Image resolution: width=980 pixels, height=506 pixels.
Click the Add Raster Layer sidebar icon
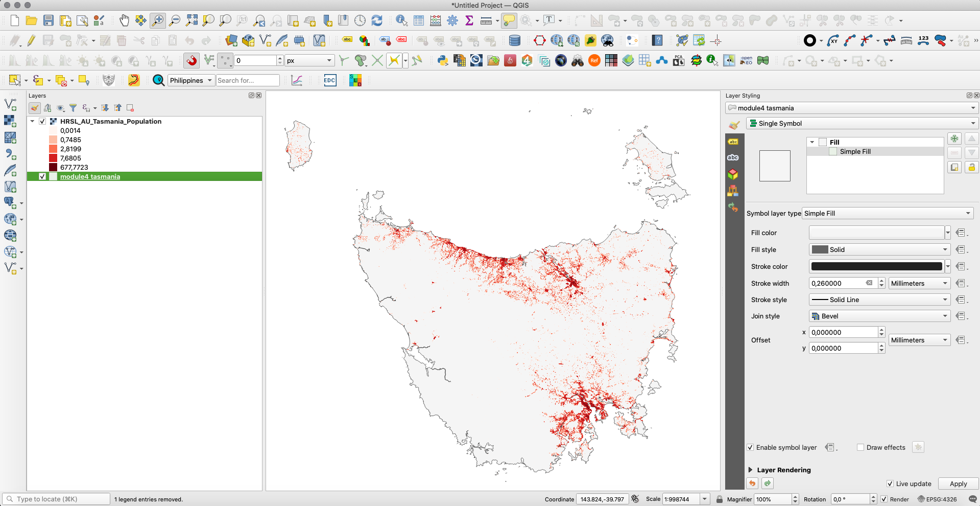pyautogui.click(x=10, y=121)
